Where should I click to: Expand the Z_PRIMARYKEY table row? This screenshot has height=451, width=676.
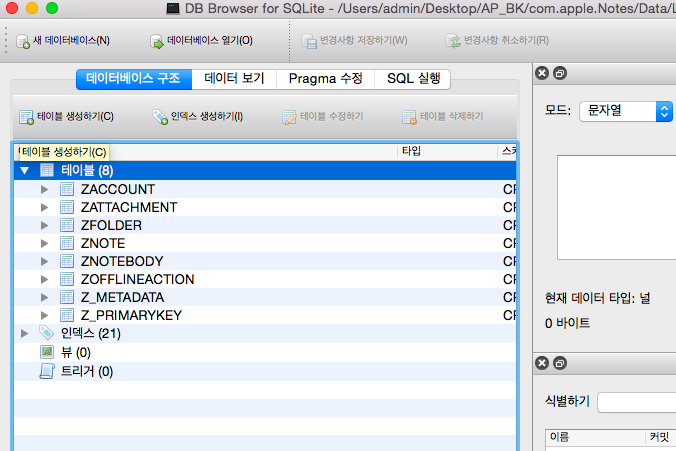[x=44, y=315]
